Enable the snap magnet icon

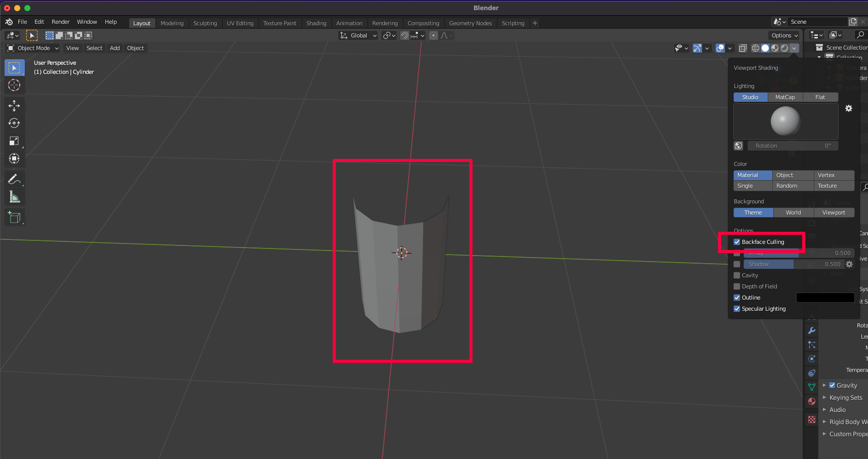click(x=405, y=35)
